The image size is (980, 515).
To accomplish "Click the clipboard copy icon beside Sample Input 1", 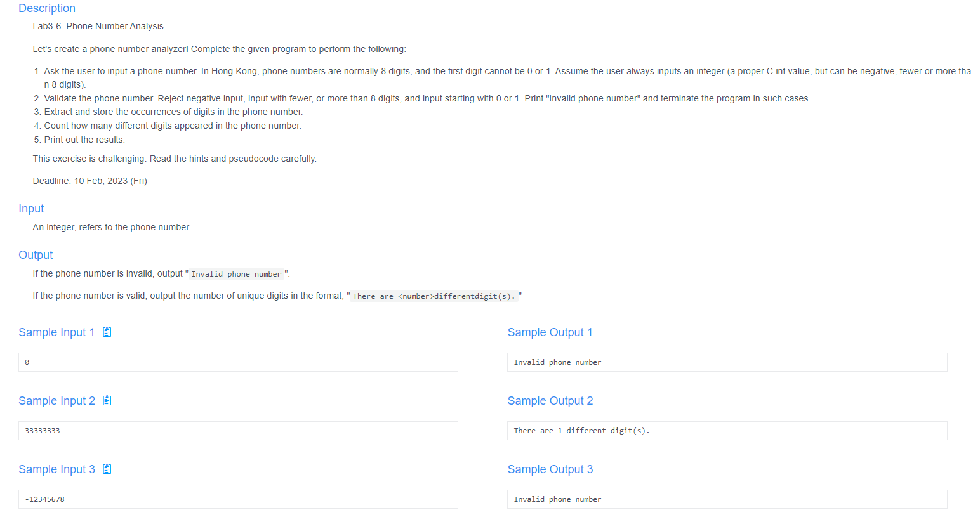I will 107,332.
